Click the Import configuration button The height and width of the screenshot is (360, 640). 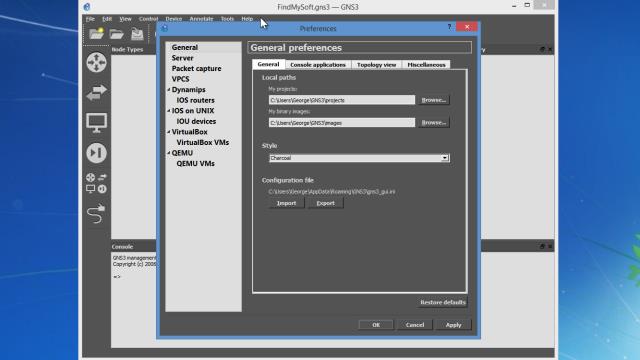pos(287,203)
